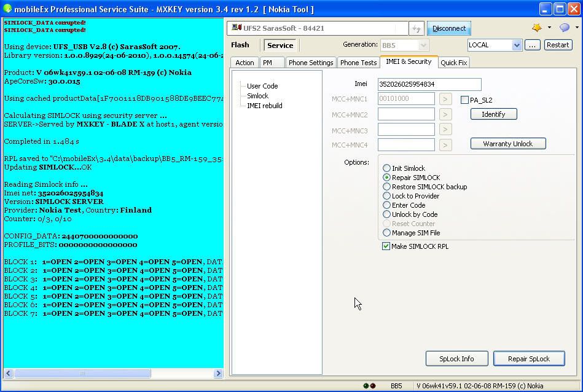
Task: Click the Imei input field
Action: [x=429, y=84]
